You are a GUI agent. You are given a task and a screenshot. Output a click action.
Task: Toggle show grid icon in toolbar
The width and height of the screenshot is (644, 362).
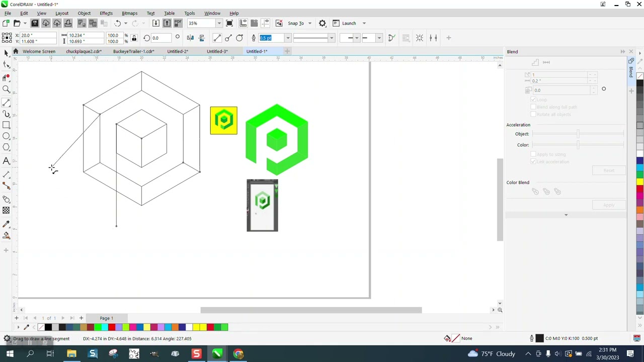(254, 23)
